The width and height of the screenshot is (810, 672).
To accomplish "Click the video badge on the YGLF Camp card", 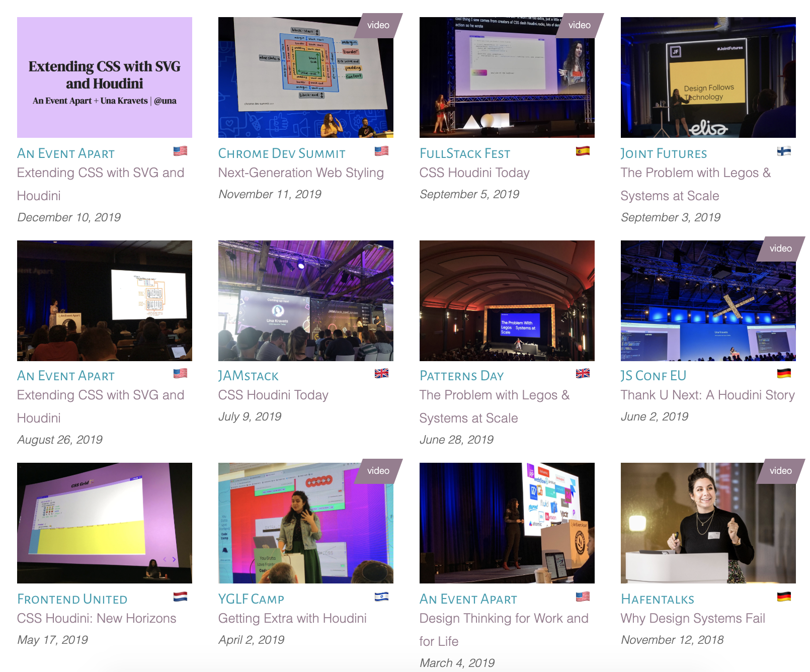I will click(377, 471).
